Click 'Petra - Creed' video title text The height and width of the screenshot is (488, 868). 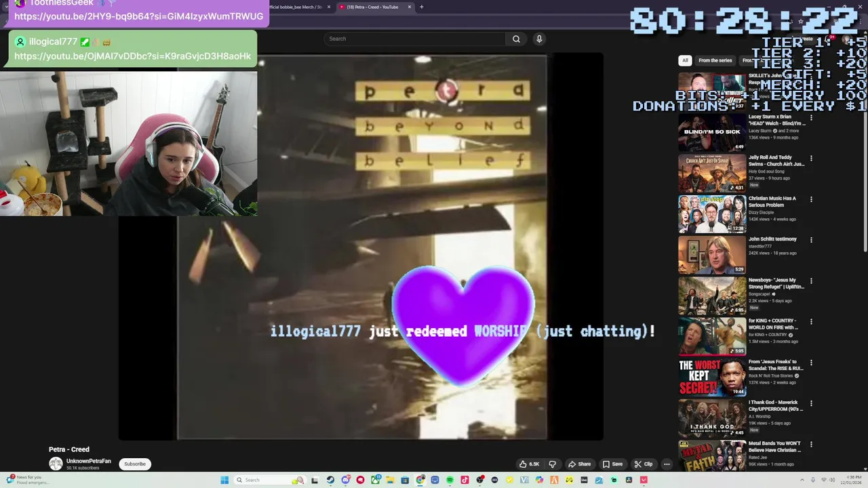point(69,449)
